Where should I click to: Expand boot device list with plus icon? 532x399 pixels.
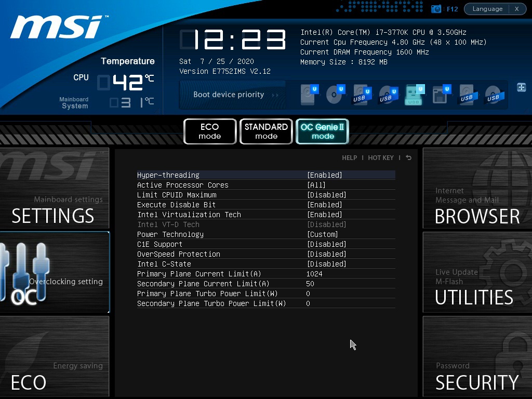(x=521, y=87)
